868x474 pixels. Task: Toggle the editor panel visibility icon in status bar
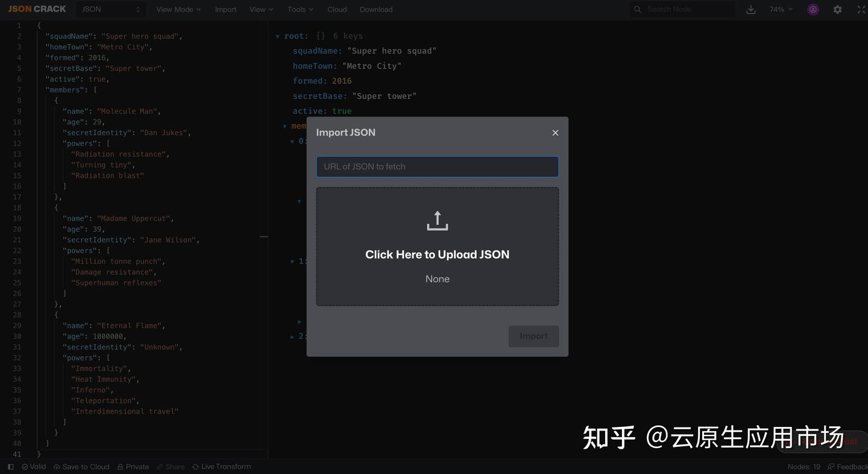tap(10, 466)
